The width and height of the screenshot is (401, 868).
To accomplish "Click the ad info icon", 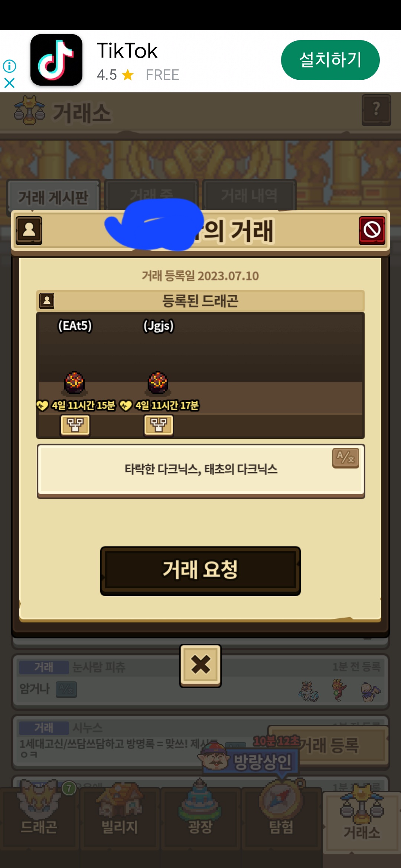I will tap(10, 66).
